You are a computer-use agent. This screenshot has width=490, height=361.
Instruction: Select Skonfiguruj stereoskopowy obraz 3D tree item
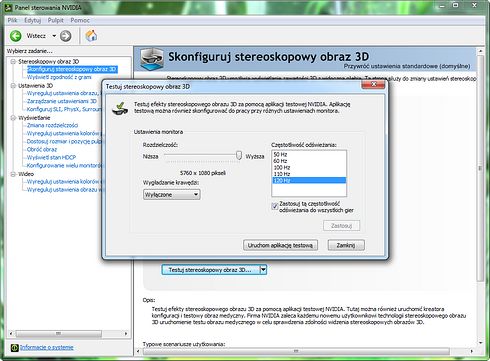click(x=72, y=69)
